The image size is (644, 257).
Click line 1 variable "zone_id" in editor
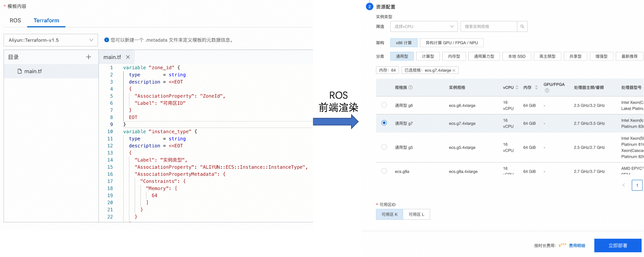pos(152,68)
